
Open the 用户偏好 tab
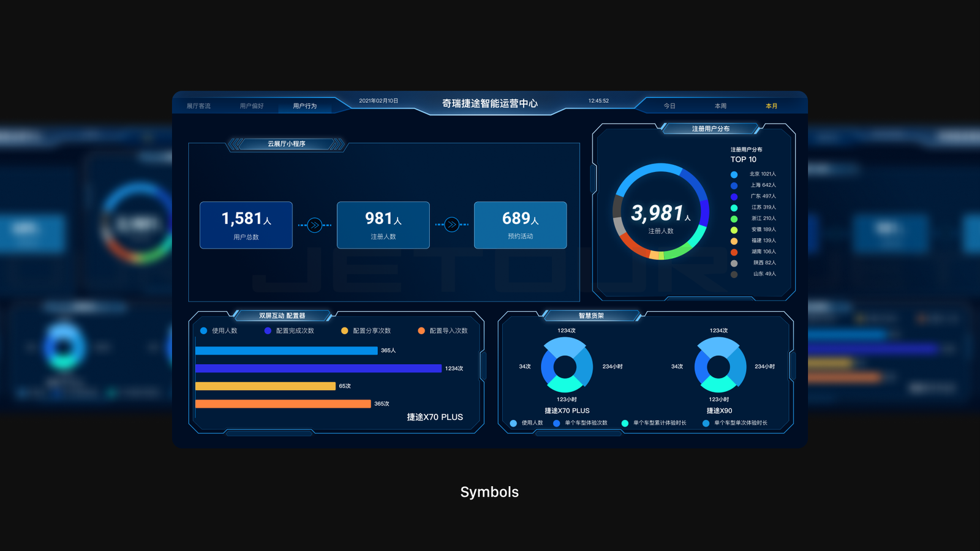pyautogui.click(x=252, y=106)
